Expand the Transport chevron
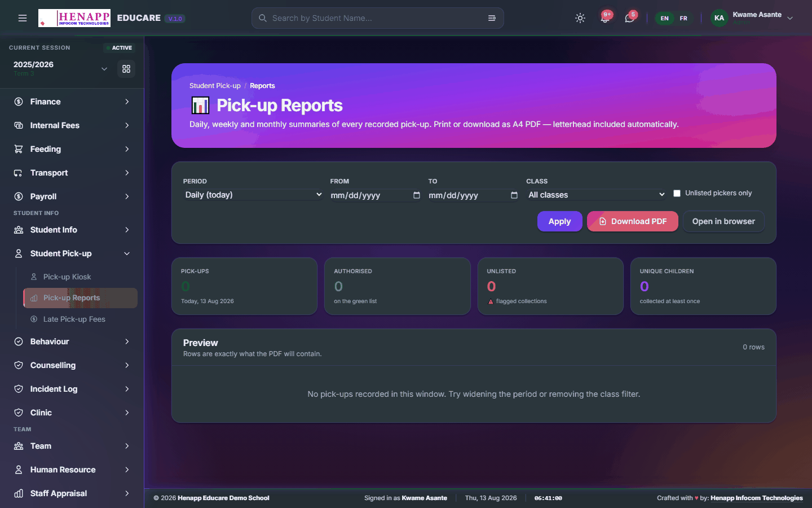This screenshot has width=812, height=508. pyautogui.click(x=127, y=173)
